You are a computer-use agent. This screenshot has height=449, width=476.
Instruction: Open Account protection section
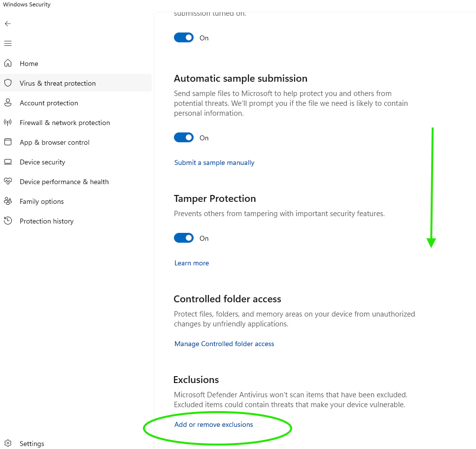48,102
